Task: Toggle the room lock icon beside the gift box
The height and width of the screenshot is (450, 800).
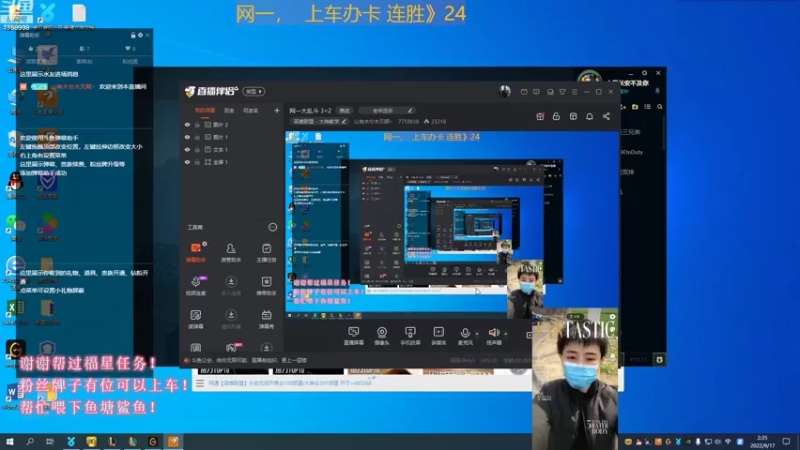Action: click(556, 116)
